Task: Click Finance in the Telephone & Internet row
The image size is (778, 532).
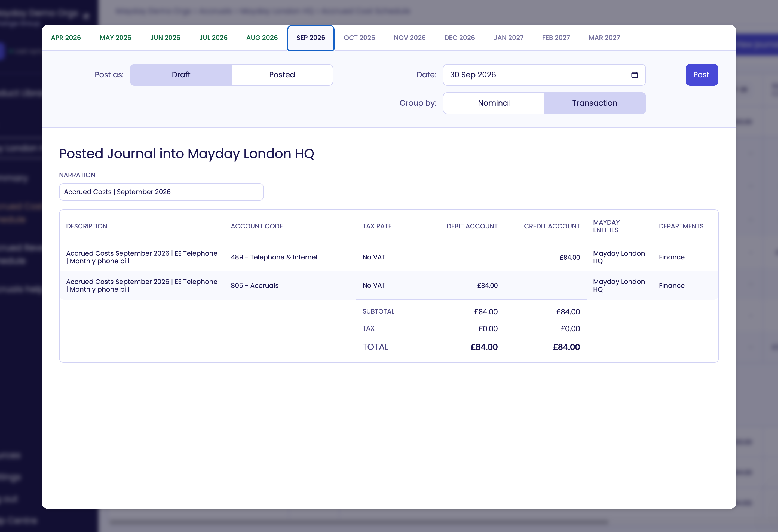Action: [672, 257]
